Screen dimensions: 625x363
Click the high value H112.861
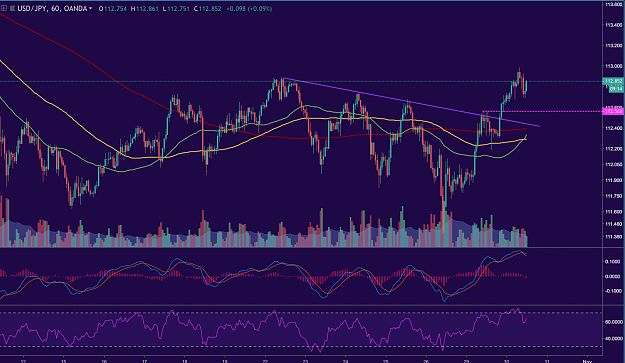tap(145, 8)
